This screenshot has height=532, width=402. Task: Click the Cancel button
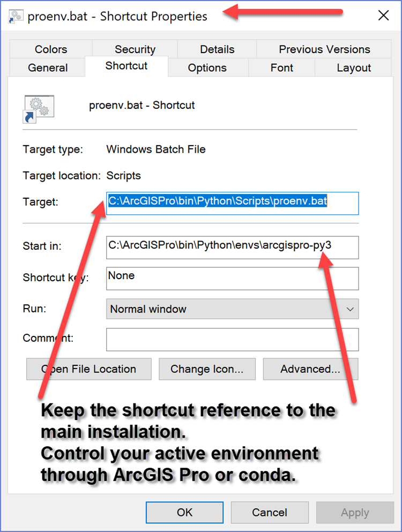270,512
